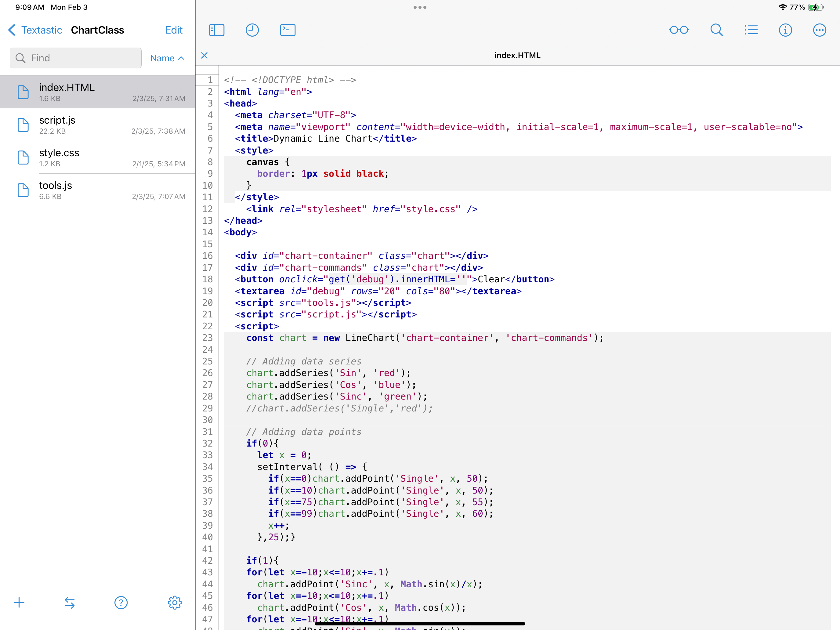Tap the three-dot multitasking control
The image size is (840, 630).
point(420,7)
